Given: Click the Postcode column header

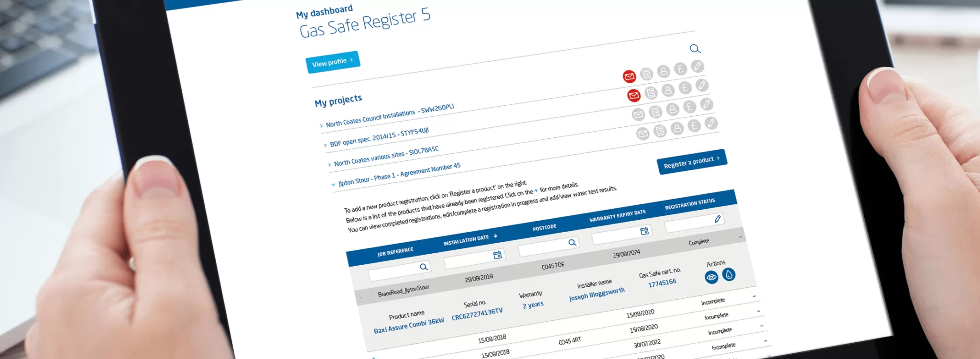Looking at the screenshot, I should [x=544, y=228].
